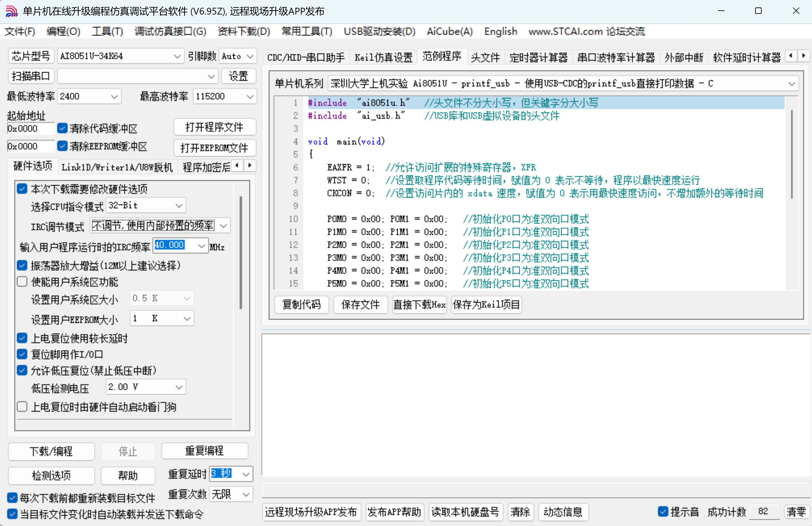812x526 pixels.
Task: Switch to CDC/HID-串口助手 tab
Action: click(x=306, y=57)
